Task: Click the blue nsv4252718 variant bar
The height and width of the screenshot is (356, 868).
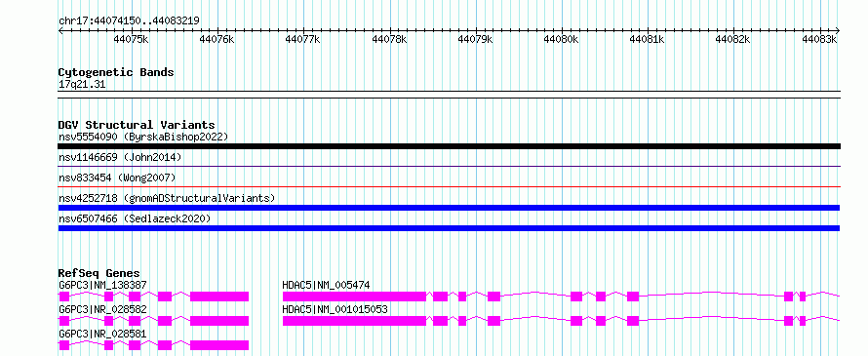Action: coord(449,208)
